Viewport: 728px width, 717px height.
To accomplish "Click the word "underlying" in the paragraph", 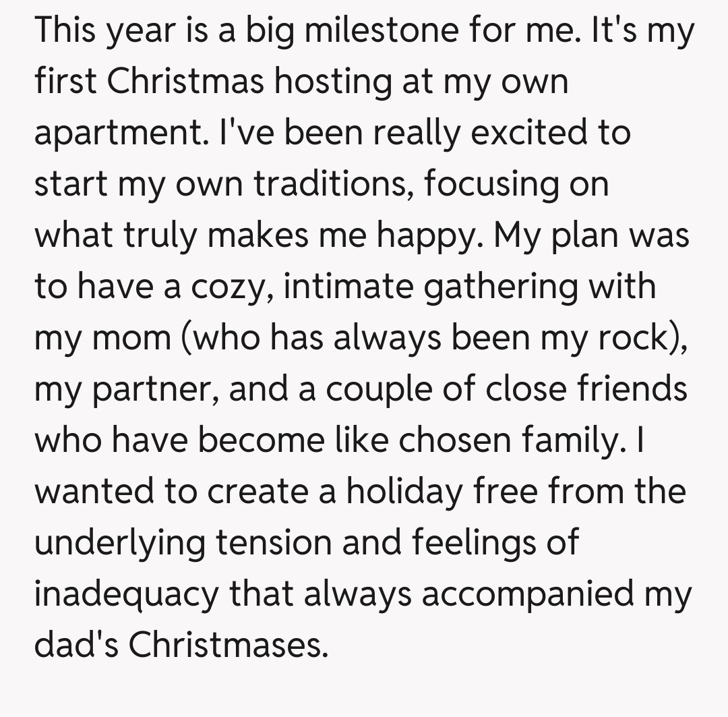I will click(x=120, y=543).
